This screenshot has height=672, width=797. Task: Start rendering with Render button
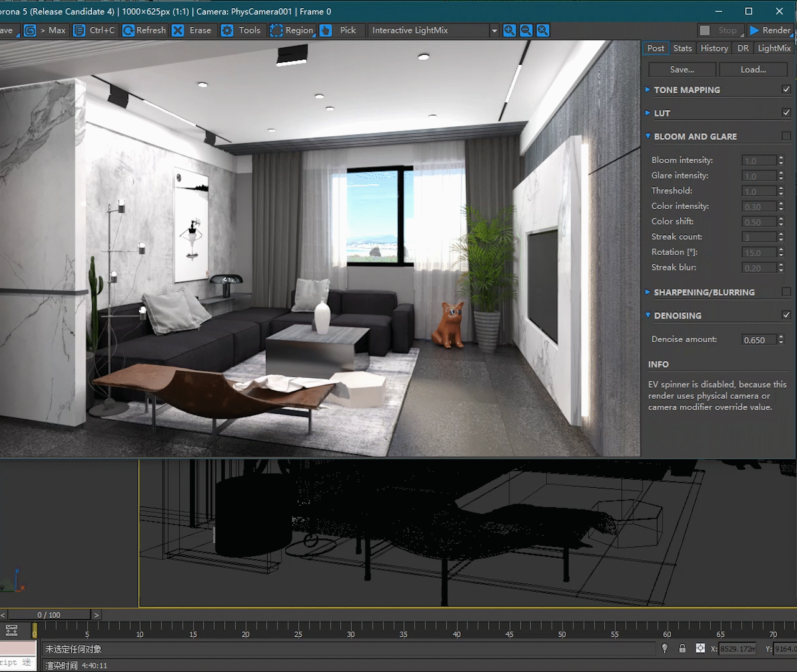point(770,30)
